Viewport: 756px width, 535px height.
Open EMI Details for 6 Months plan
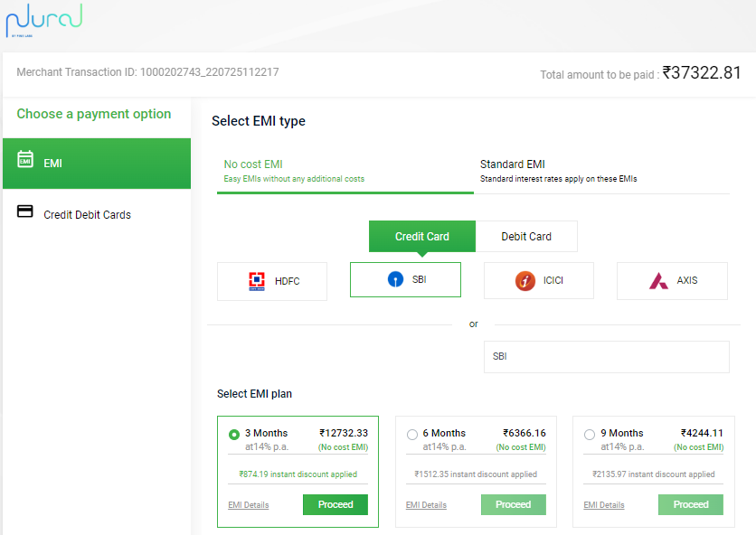[x=426, y=505]
